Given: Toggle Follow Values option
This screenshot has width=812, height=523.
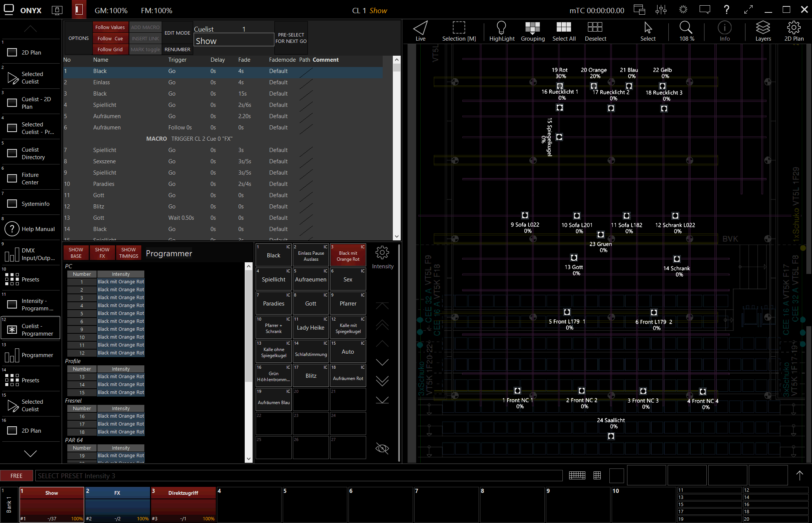Looking at the screenshot, I should point(110,27).
